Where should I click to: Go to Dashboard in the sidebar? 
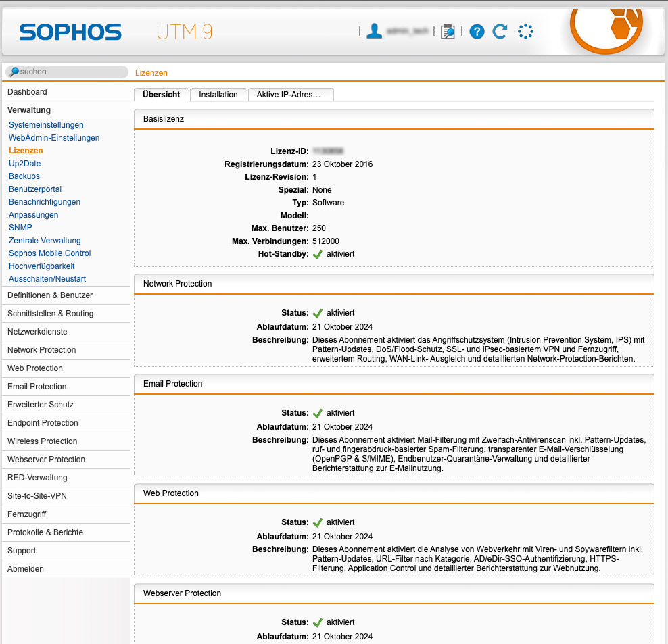(66, 92)
